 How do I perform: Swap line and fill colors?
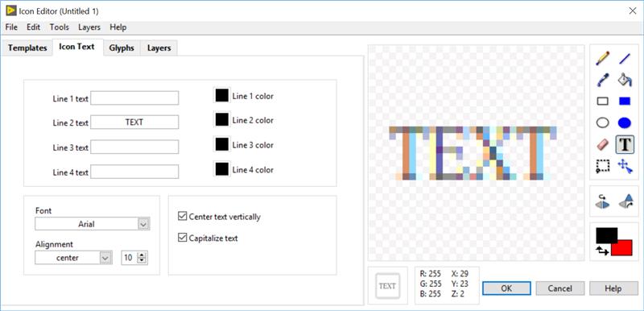tap(601, 250)
